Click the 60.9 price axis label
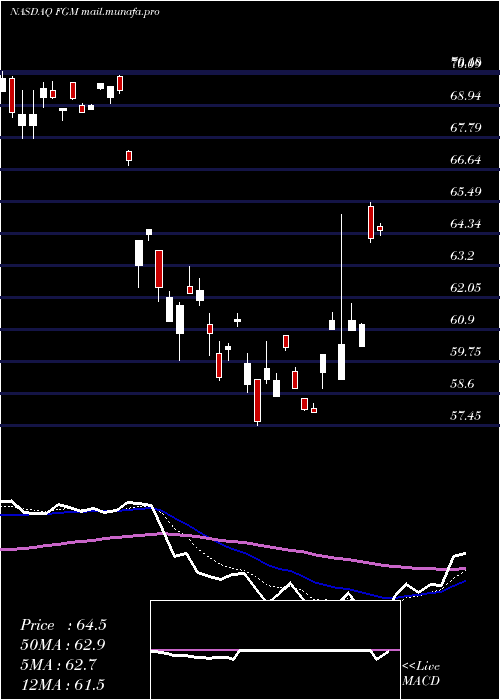The height and width of the screenshot is (700, 500). coord(462,320)
